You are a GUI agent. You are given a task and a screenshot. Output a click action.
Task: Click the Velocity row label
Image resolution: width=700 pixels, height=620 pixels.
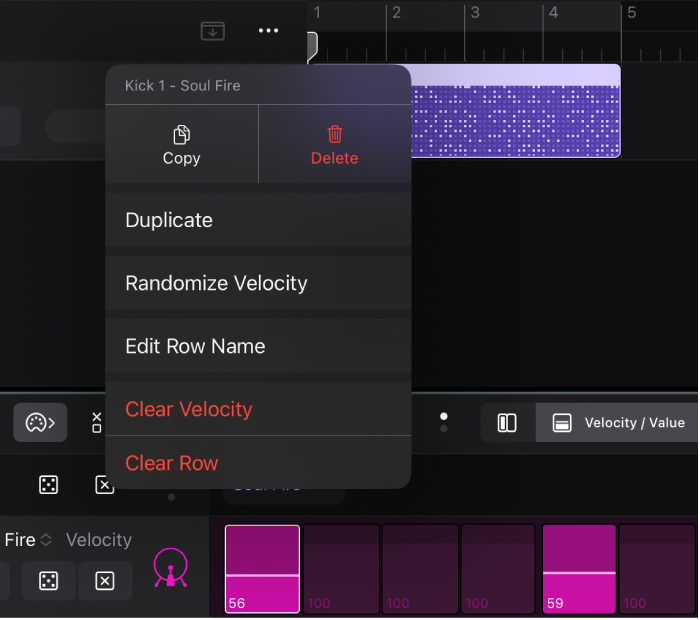pyautogui.click(x=99, y=541)
